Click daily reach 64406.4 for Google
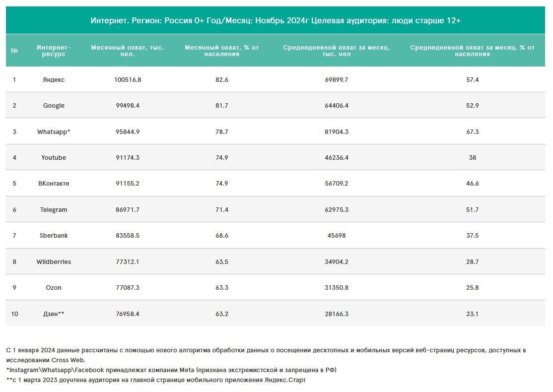Viewport: 553px width, 392px height. (x=337, y=105)
